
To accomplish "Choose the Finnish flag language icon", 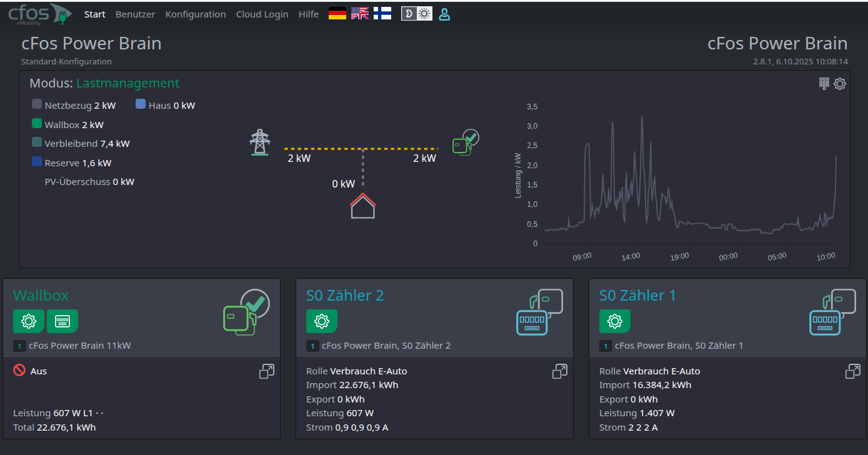I will 382,14.
